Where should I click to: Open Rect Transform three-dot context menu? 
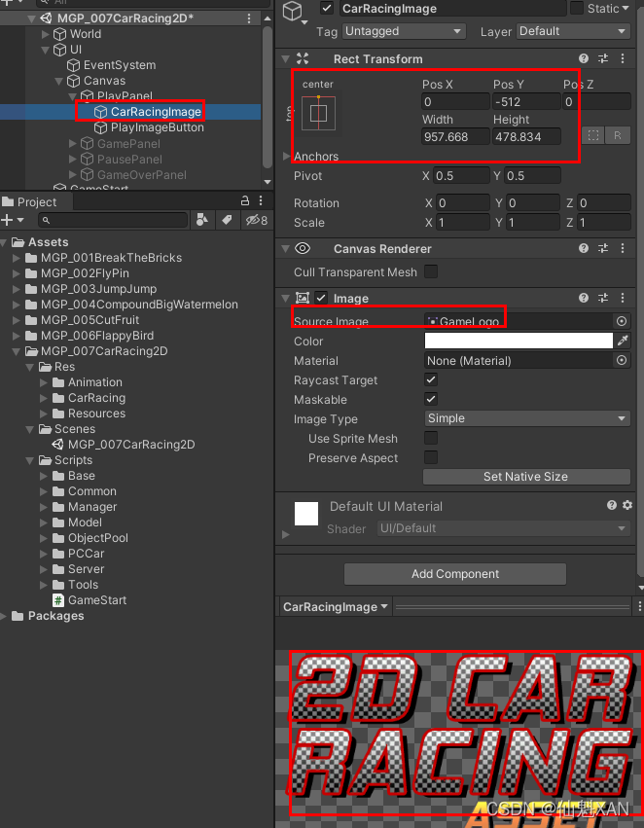(x=623, y=58)
